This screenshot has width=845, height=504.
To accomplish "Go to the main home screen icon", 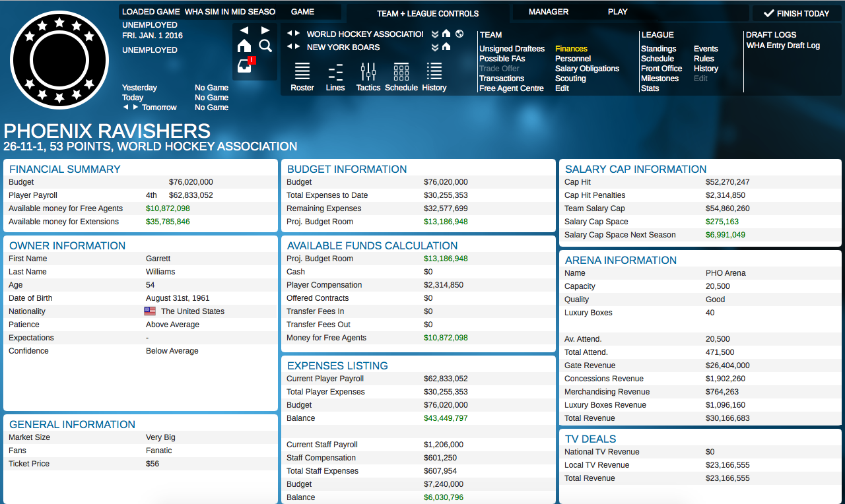I will pos(244,46).
